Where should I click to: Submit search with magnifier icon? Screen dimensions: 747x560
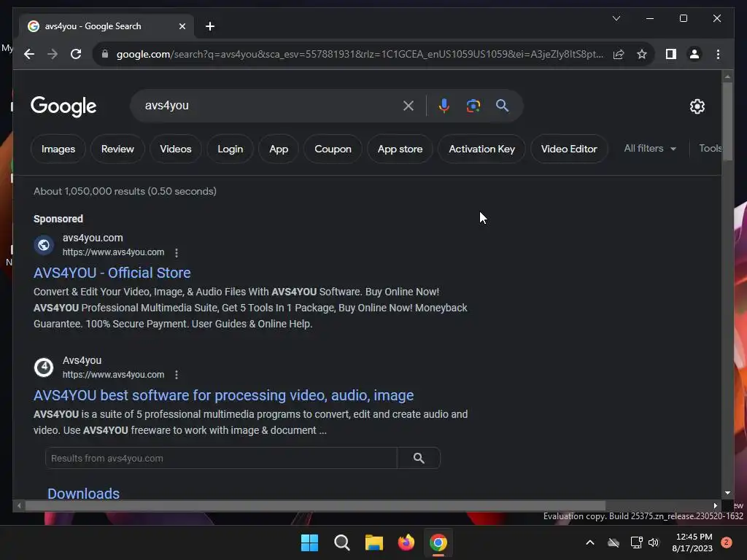(502, 106)
